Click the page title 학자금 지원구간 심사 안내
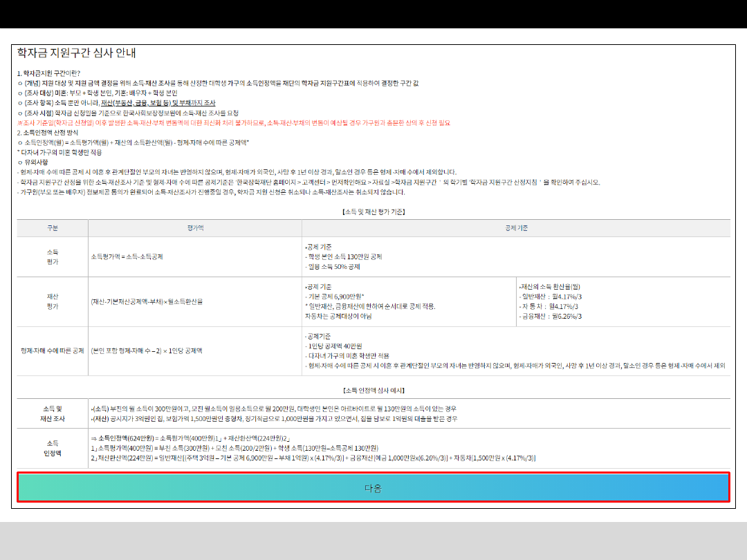The height and width of the screenshot is (560, 747). pyautogui.click(x=76, y=53)
